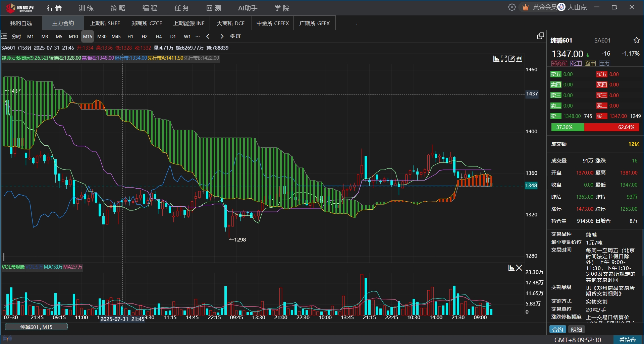Screen dimensions: 644x344
Task: Switch to 合约 info tab
Action: (x=557, y=330)
